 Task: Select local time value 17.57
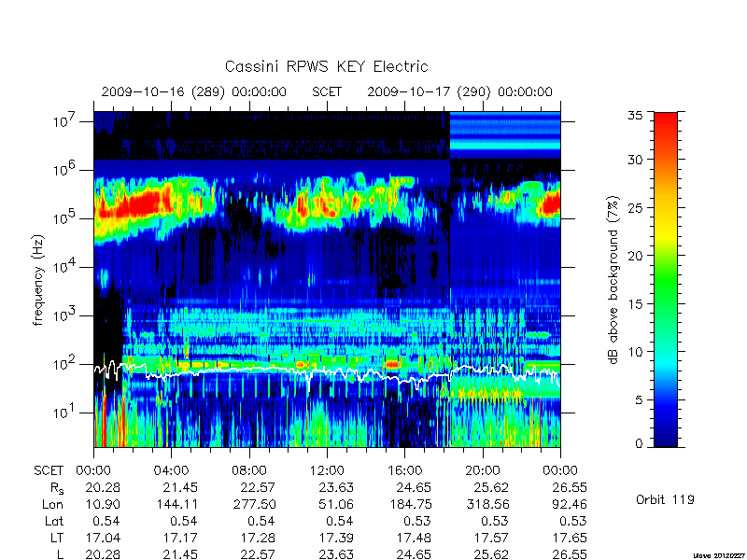point(492,538)
